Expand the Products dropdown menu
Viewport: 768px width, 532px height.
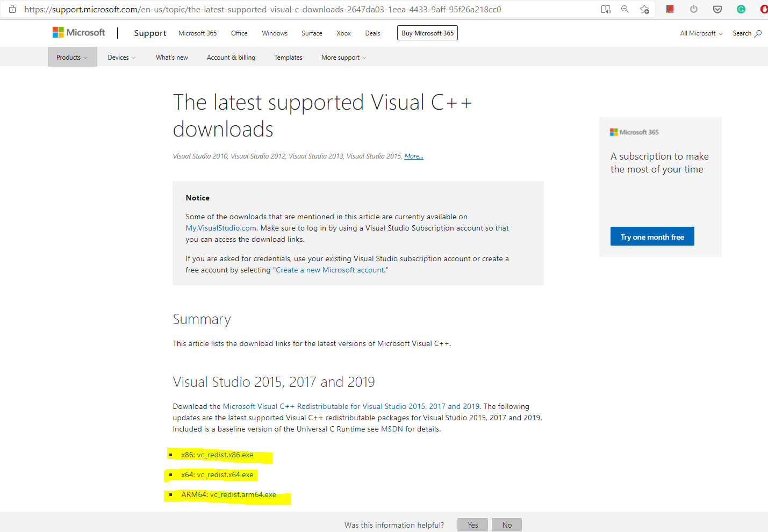point(72,57)
